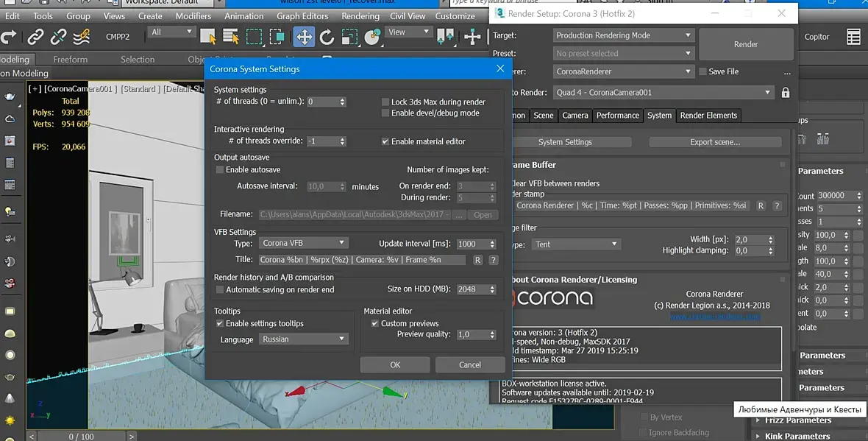Screen dimensions: 868x441
Task: Open the Graph Editors menu
Action: pyautogui.click(x=302, y=15)
